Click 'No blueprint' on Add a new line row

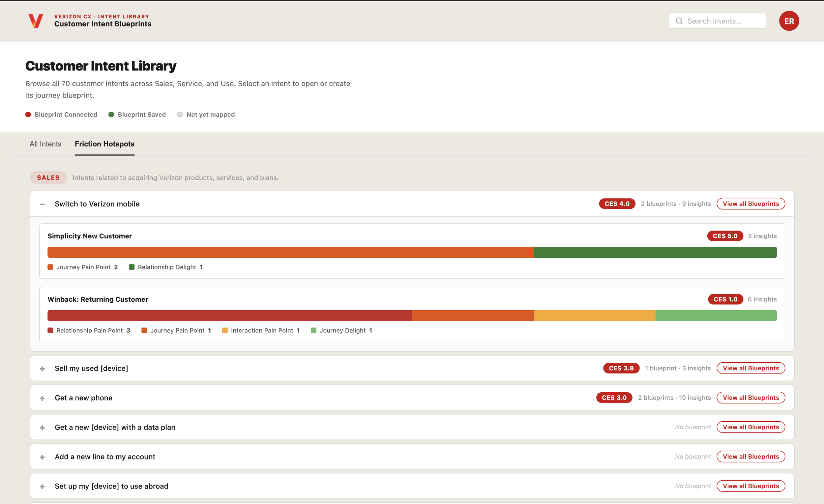(692, 457)
